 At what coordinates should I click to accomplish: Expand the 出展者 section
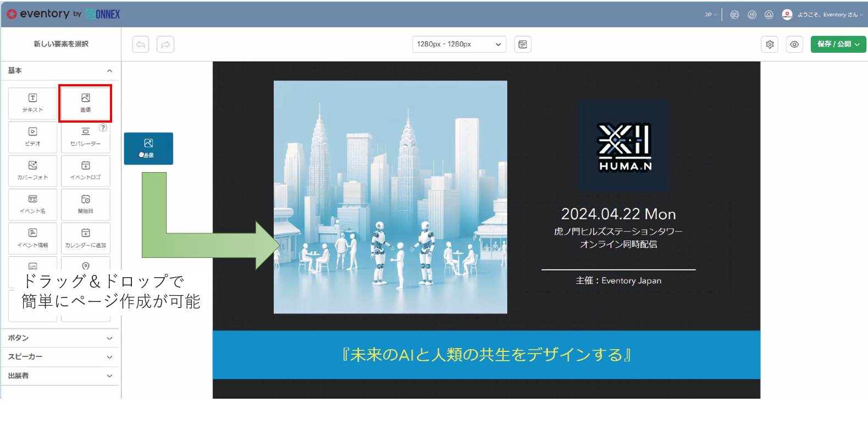pos(60,376)
